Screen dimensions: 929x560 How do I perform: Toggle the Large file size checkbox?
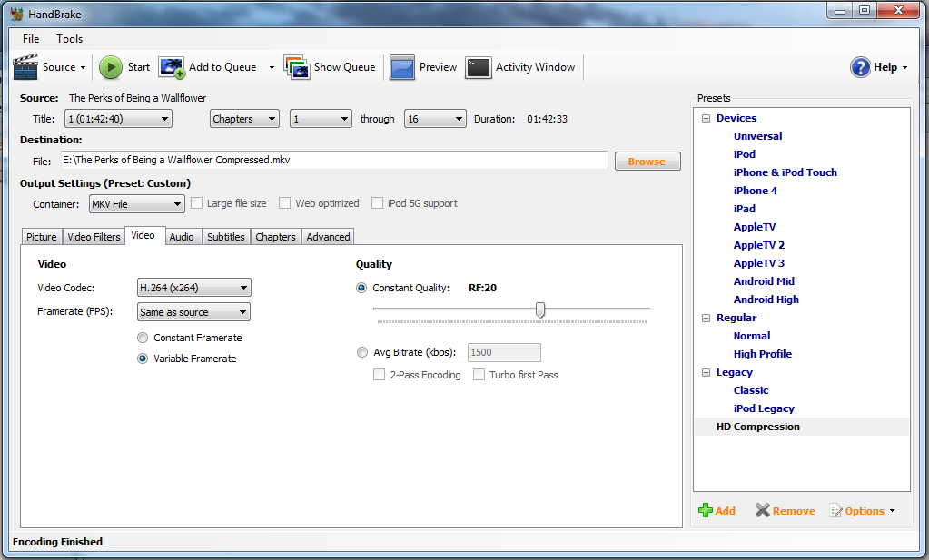point(197,203)
